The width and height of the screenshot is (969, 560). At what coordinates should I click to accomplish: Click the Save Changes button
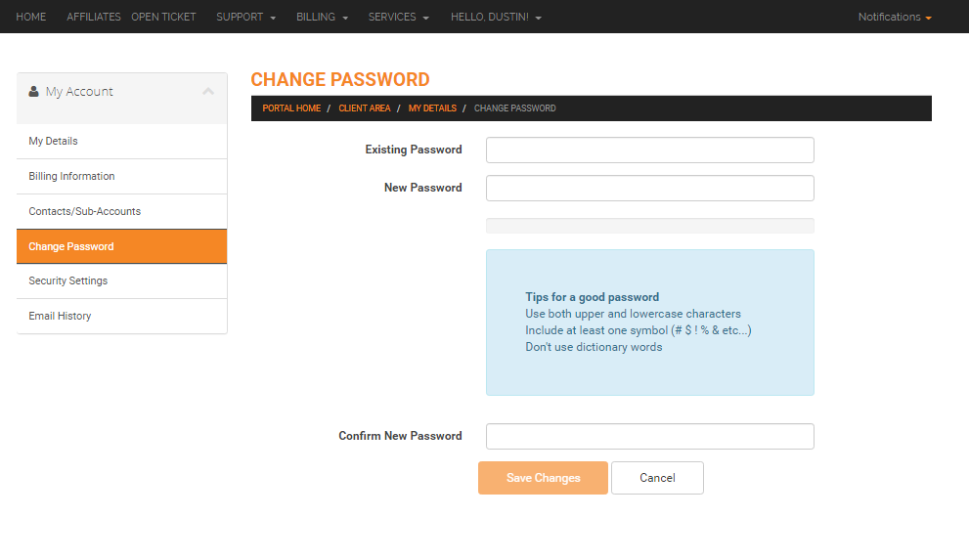pos(544,478)
